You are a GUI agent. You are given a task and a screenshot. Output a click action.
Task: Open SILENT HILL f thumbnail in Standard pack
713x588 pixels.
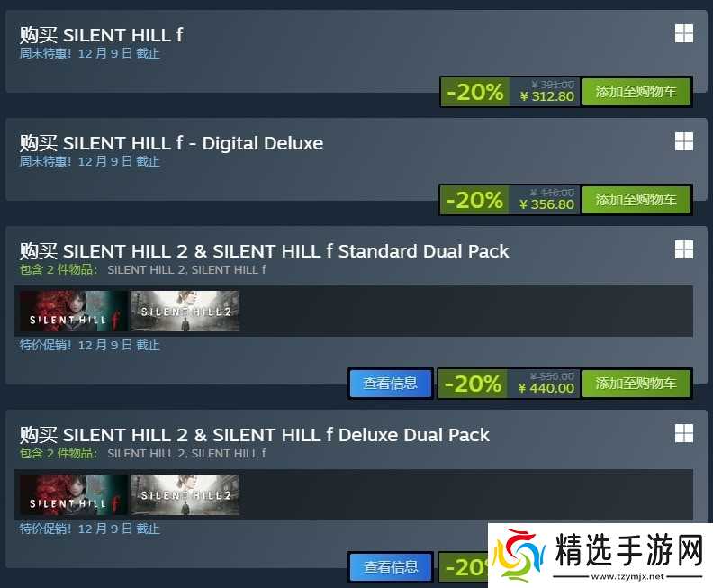tap(74, 311)
